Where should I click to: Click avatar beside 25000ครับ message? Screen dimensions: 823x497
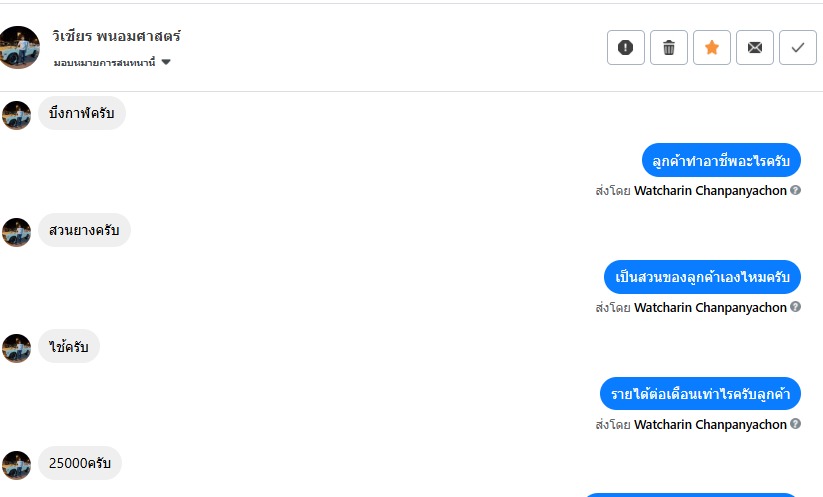coord(17,464)
